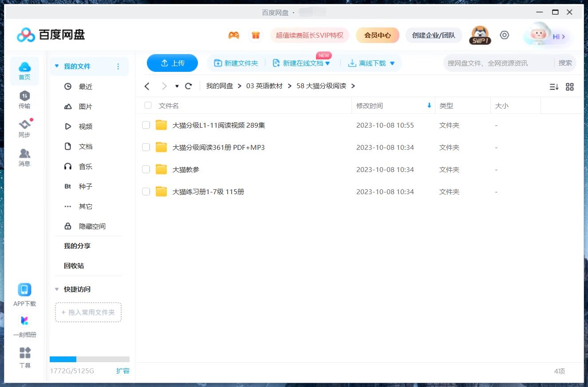Switch file view to grid layout
Viewport: 588px width, 387px height.
(x=570, y=87)
